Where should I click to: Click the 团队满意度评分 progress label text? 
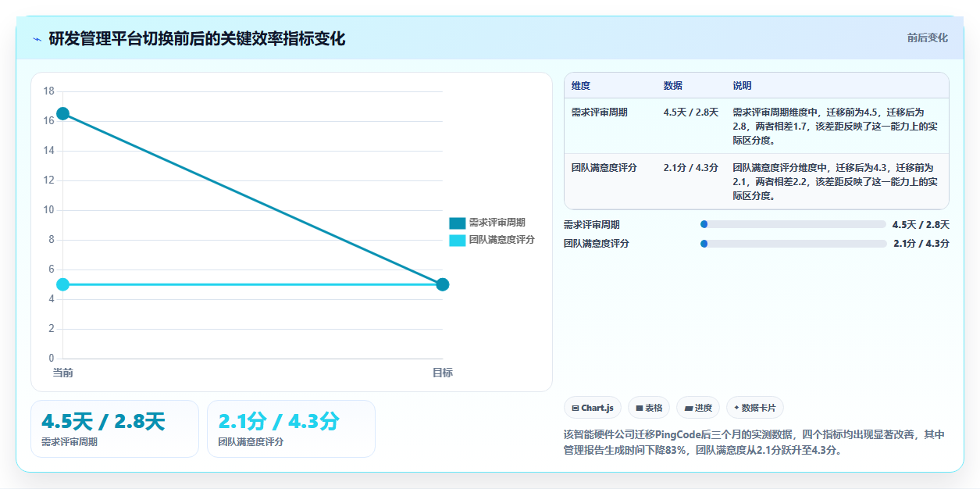pyautogui.click(x=597, y=243)
